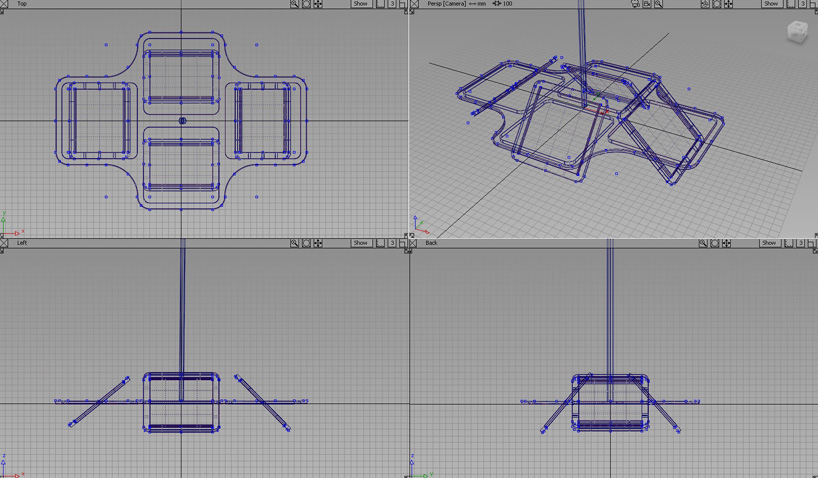Click the 'mm' units label in Persp header
This screenshot has width=818, height=478.
(x=481, y=4)
